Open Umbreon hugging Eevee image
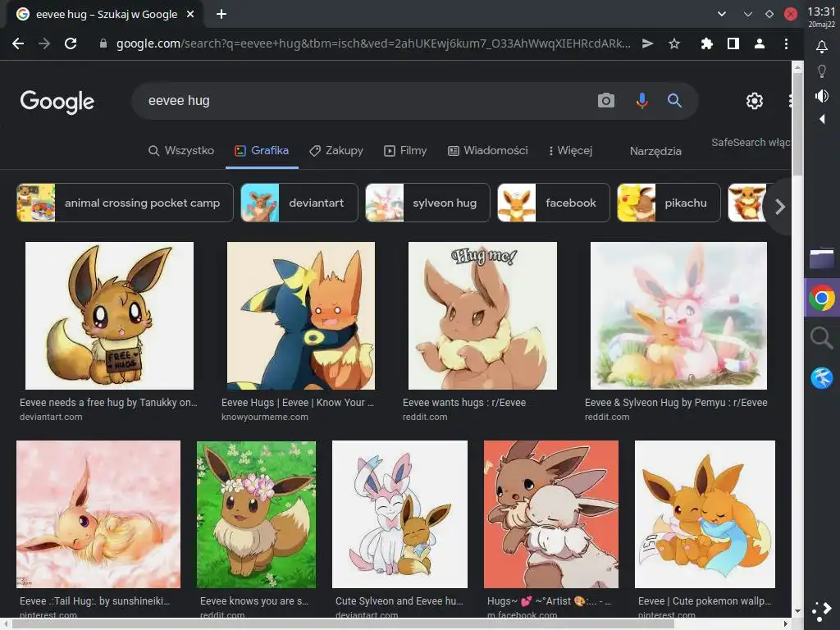This screenshot has height=630, width=840. click(301, 316)
